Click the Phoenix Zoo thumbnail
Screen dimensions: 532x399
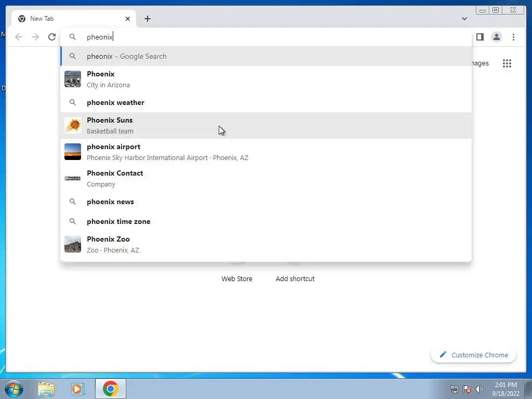click(73, 244)
